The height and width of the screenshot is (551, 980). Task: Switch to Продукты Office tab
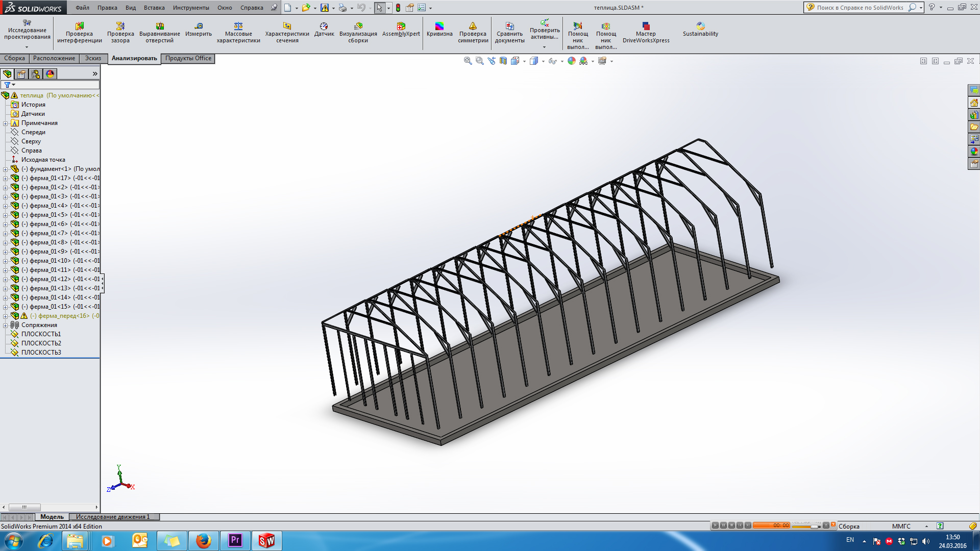pos(188,58)
